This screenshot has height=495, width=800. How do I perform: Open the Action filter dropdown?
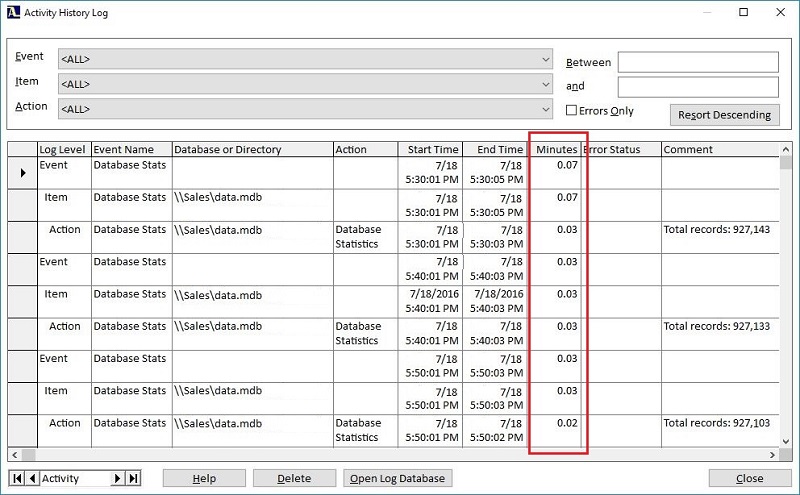pos(545,109)
